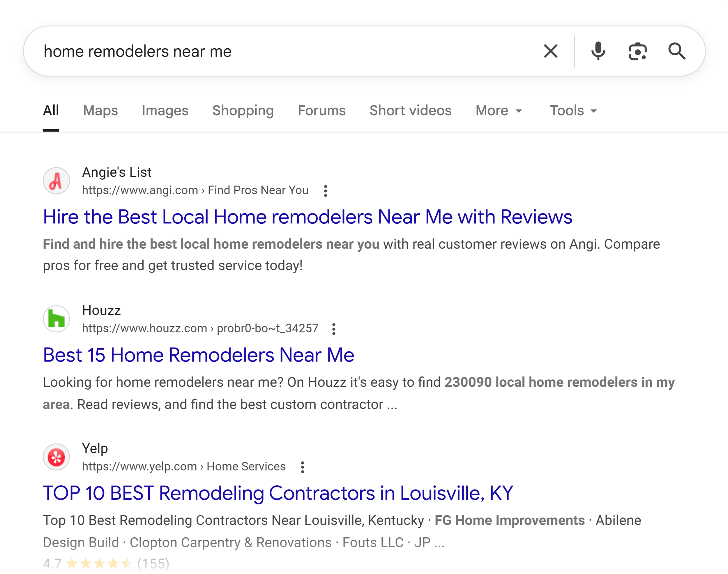Select the Shopping tab
The image size is (728, 574).
coord(243,111)
